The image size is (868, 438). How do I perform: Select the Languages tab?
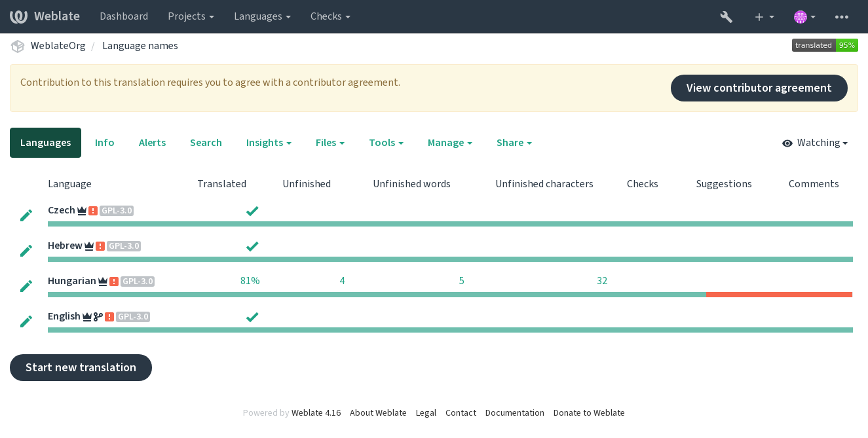point(45,143)
